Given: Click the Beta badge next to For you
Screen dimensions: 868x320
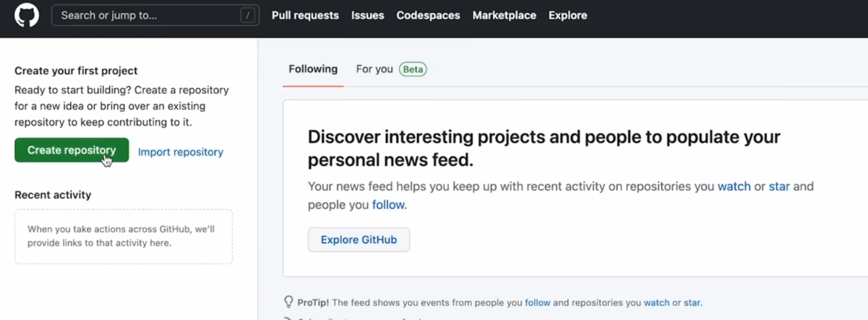Looking at the screenshot, I should click(413, 69).
